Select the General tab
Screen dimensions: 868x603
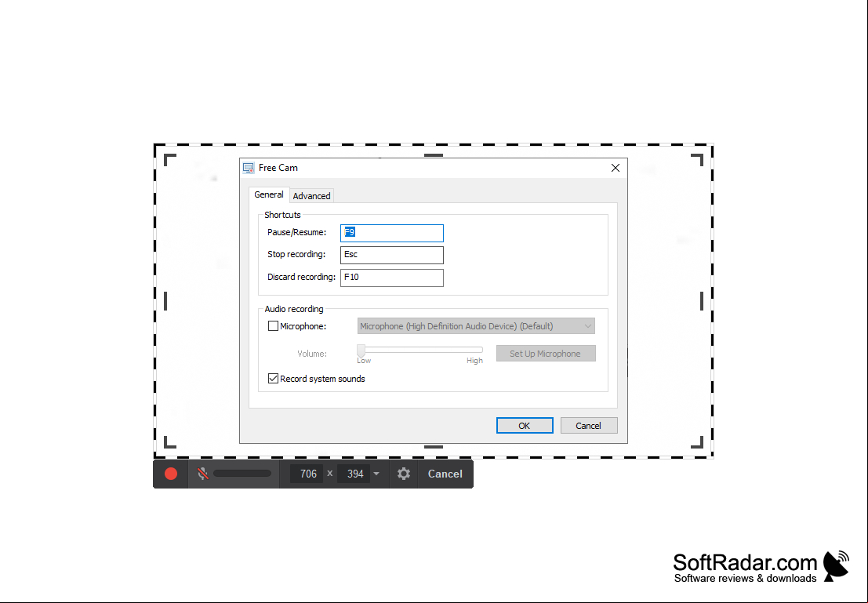pos(268,194)
